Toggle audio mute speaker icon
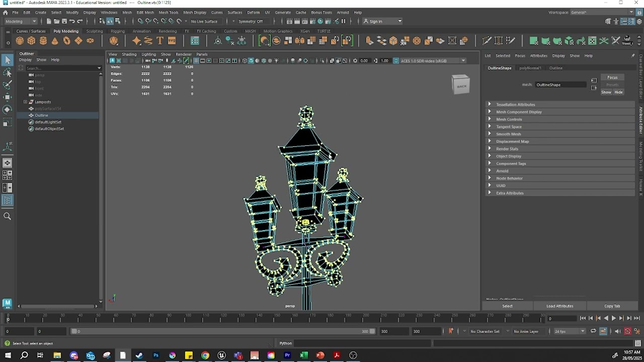The width and height of the screenshot is (644, 362). 618,331
